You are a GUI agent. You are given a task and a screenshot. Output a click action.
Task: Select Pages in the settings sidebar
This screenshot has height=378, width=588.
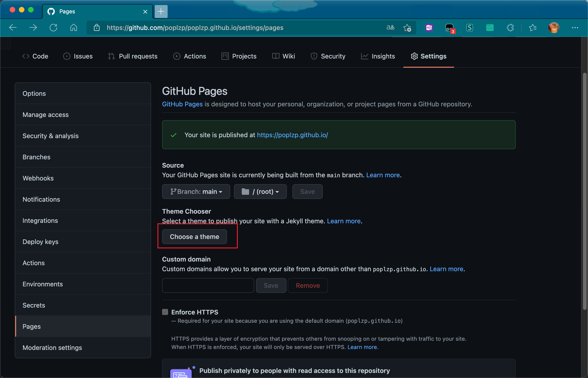tap(83, 326)
